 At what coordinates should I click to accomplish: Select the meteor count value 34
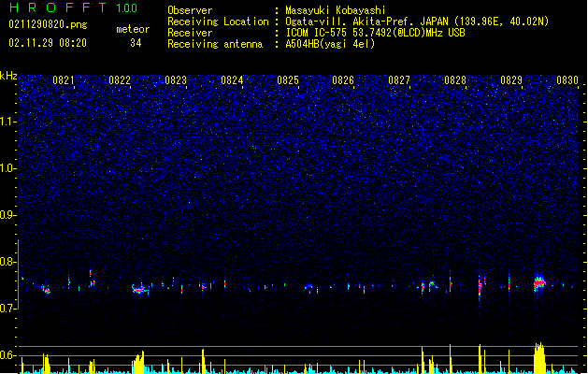point(136,43)
